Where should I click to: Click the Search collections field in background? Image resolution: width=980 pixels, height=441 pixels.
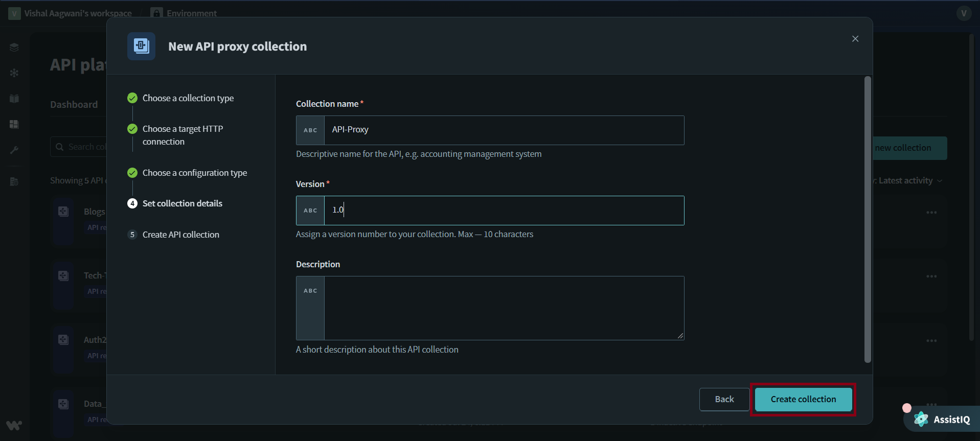click(x=79, y=147)
